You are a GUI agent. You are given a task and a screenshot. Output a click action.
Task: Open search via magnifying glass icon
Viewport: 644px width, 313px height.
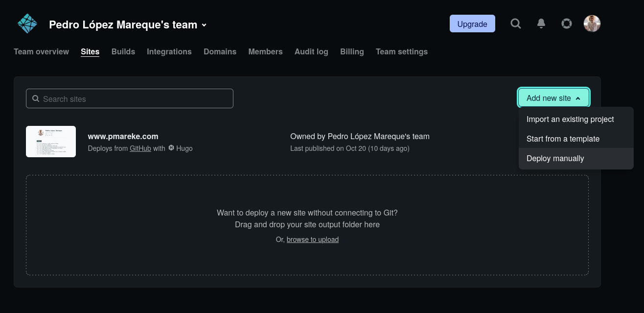coord(516,24)
